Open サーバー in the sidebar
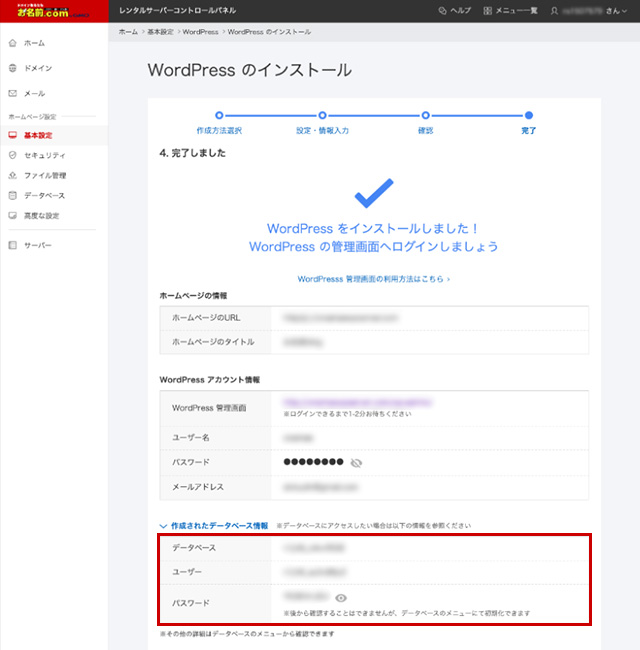 point(38,245)
